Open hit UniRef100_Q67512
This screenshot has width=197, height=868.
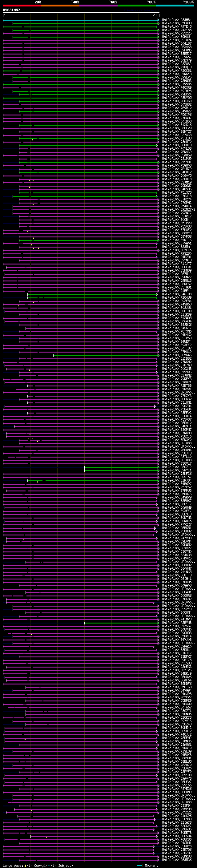coord(177,274)
